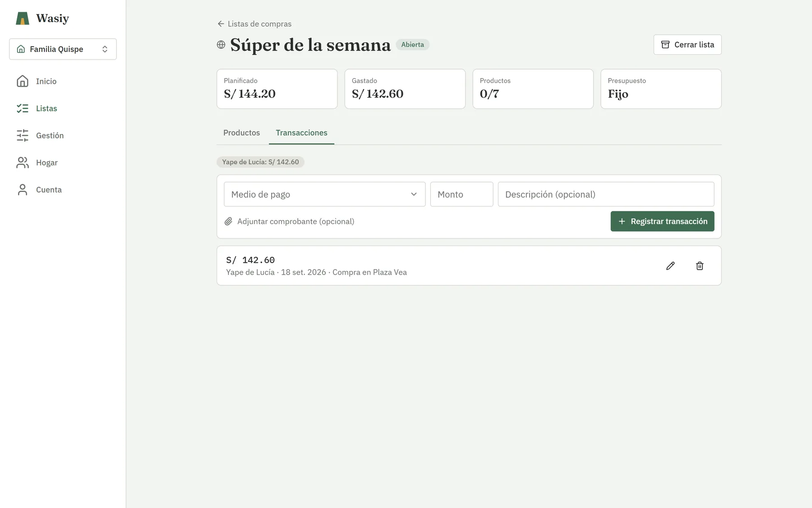Click Registrar transacción button
The image size is (812, 508).
[662, 221]
